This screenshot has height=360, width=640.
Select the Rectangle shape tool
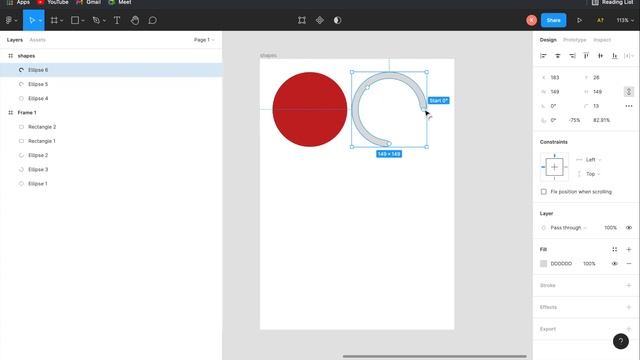point(75,20)
